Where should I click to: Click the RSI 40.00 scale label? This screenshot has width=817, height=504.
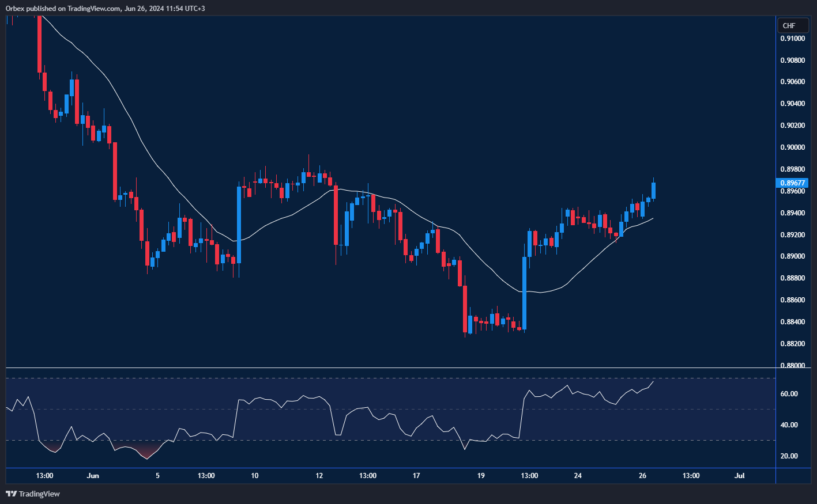tap(789, 425)
